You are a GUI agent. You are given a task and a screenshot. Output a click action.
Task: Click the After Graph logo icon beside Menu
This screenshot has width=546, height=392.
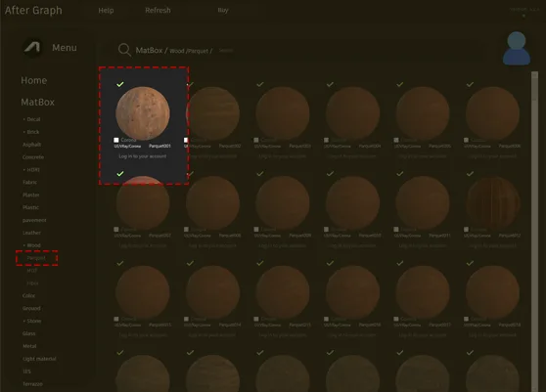pyautogui.click(x=32, y=47)
